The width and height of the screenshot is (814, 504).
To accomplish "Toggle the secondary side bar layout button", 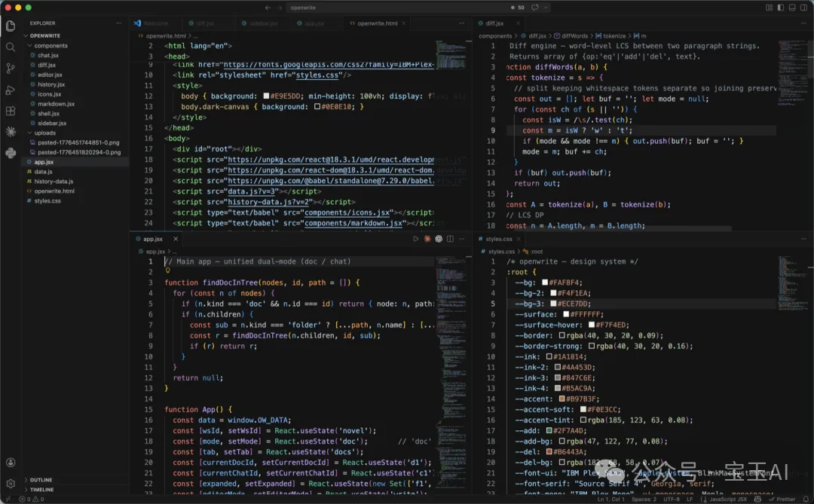I will point(803,8).
